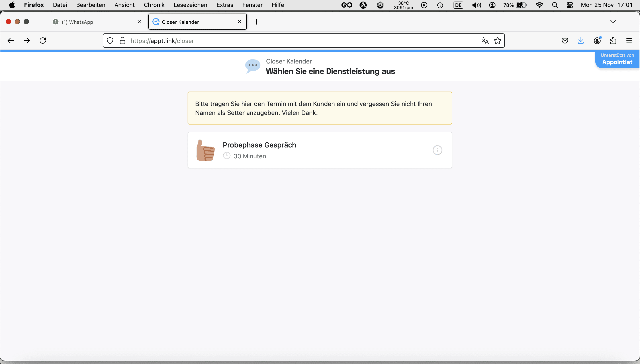Open the Firefox account icon
This screenshot has width=640, height=364.
click(597, 41)
